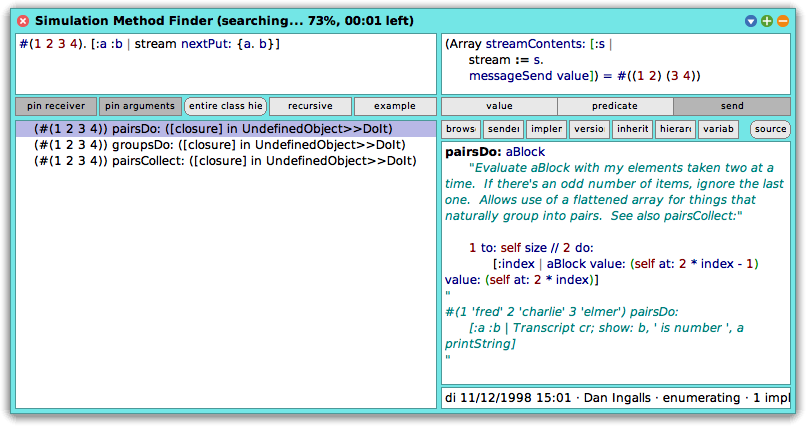
Task: Toggle the pin receiver button
Action: point(56,106)
